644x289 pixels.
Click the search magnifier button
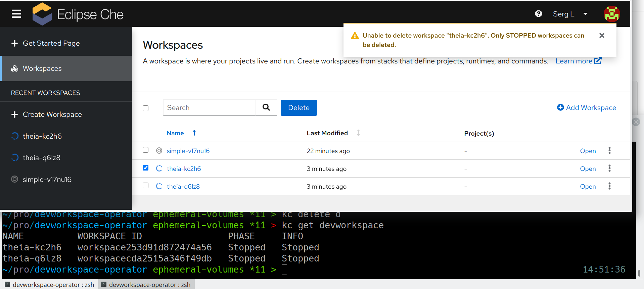(266, 107)
